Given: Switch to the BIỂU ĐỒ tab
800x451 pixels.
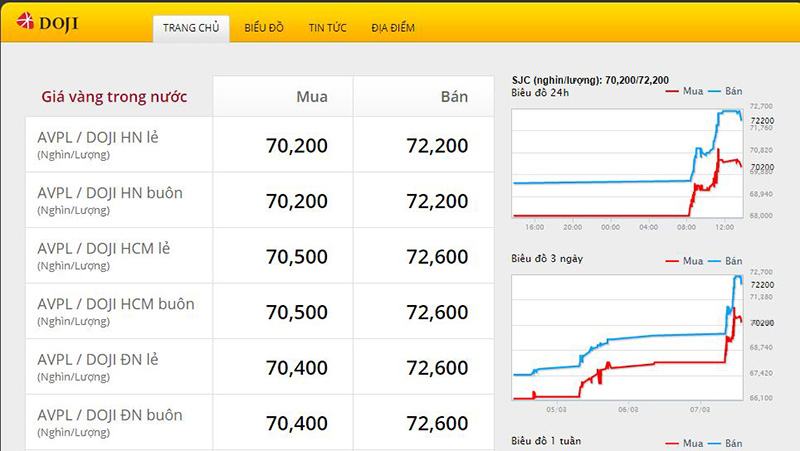Looking at the screenshot, I should [264, 28].
